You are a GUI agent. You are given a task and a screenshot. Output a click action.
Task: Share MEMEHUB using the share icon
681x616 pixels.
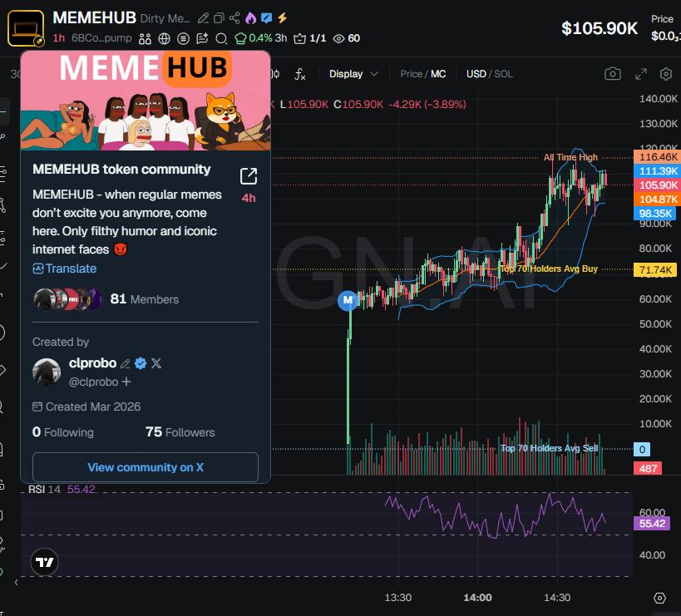pyautogui.click(x=234, y=17)
